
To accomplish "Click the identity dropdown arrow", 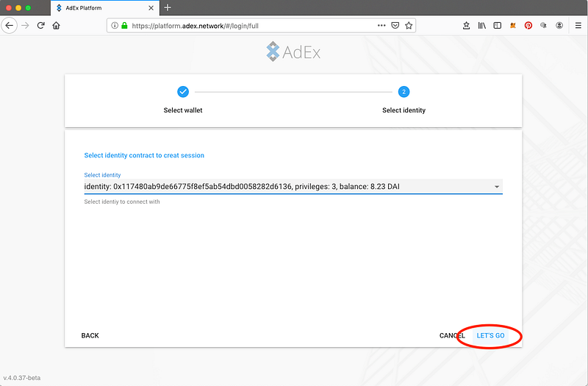I will (497, 187).
